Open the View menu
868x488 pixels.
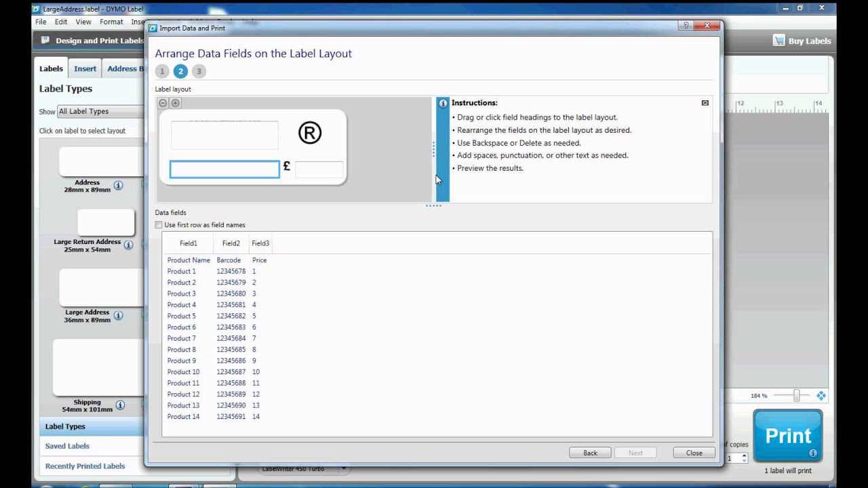(x=83, y=22)
